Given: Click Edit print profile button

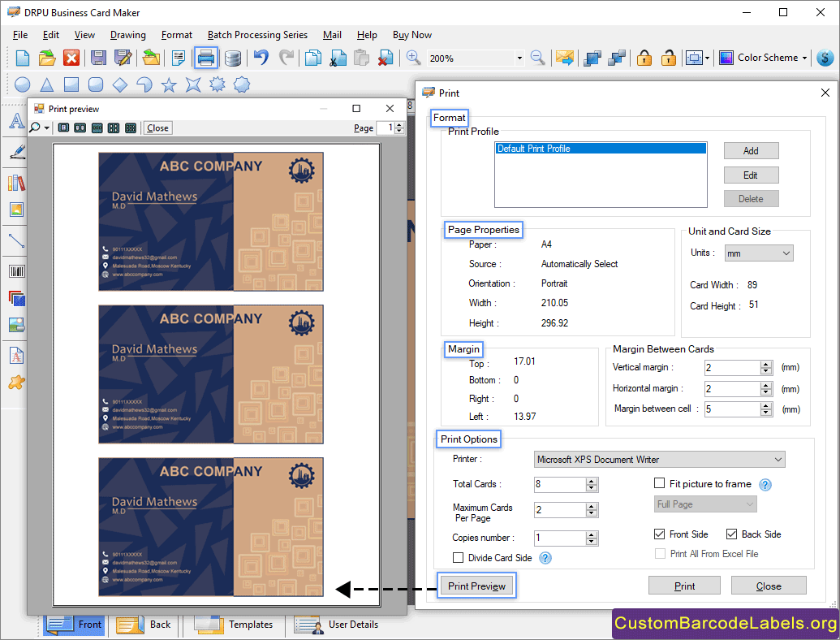Looking at the screenshot, I should click(x=751, y=175).
